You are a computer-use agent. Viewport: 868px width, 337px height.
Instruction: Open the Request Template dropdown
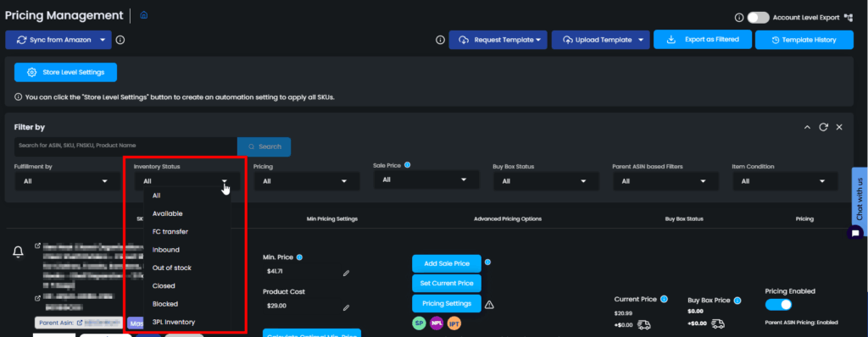pyautogui.click(x=538, y=40)
